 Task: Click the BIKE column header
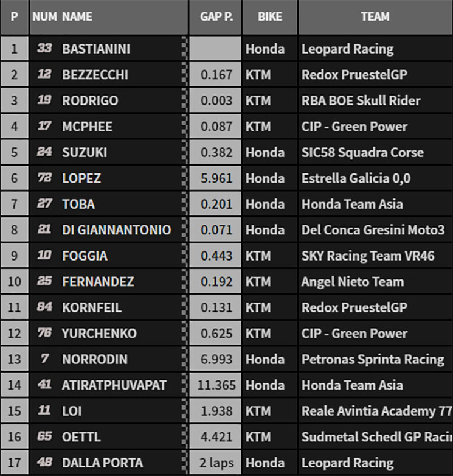click(x=269, y=16)
